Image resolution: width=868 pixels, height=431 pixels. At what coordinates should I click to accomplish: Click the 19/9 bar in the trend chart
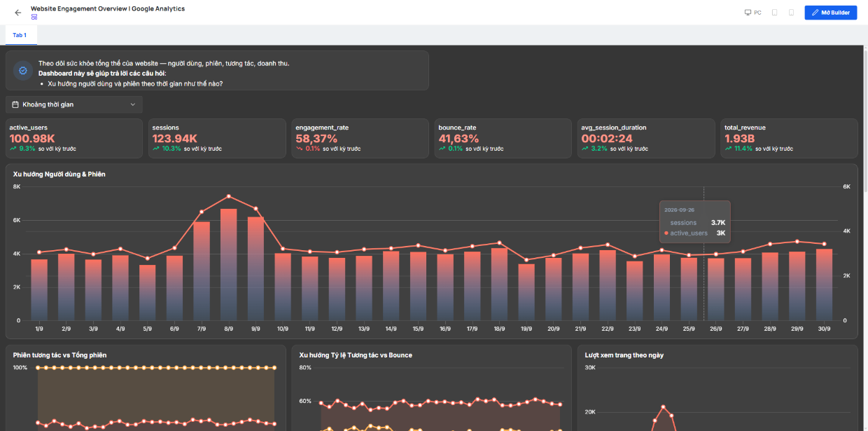pos(526,292)
